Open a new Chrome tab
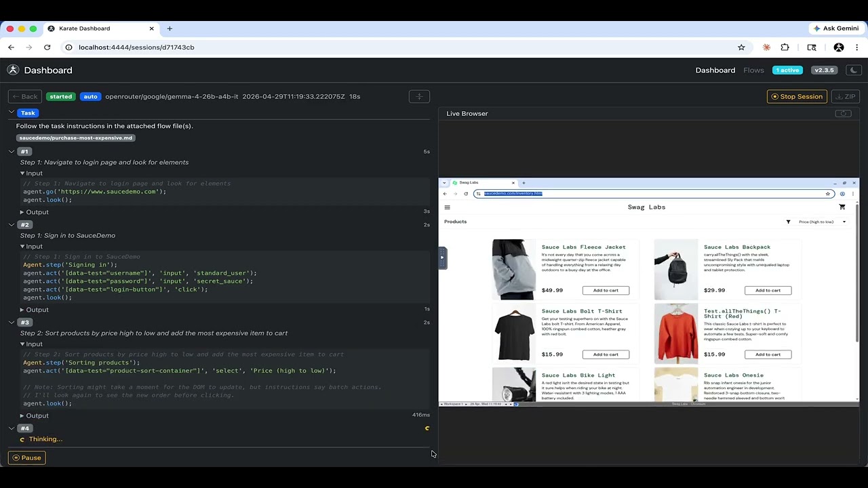The image size is (868, 488). pyautogui.click(x=170, y=28)
